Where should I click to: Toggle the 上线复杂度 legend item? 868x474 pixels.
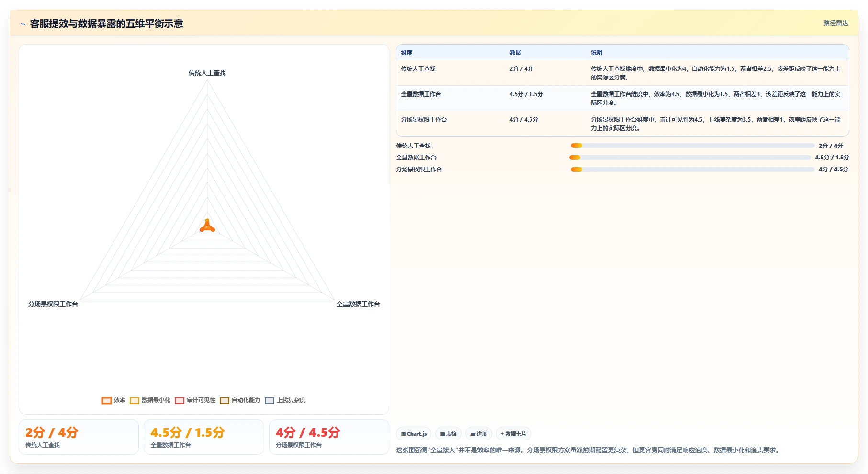[x=285, y=400]
